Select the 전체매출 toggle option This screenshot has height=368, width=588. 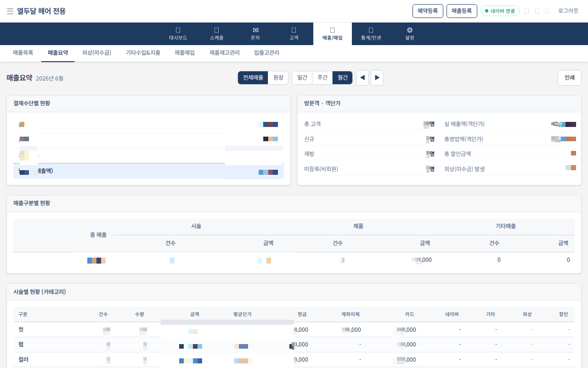pyautogui.click(x=253, y=78)
